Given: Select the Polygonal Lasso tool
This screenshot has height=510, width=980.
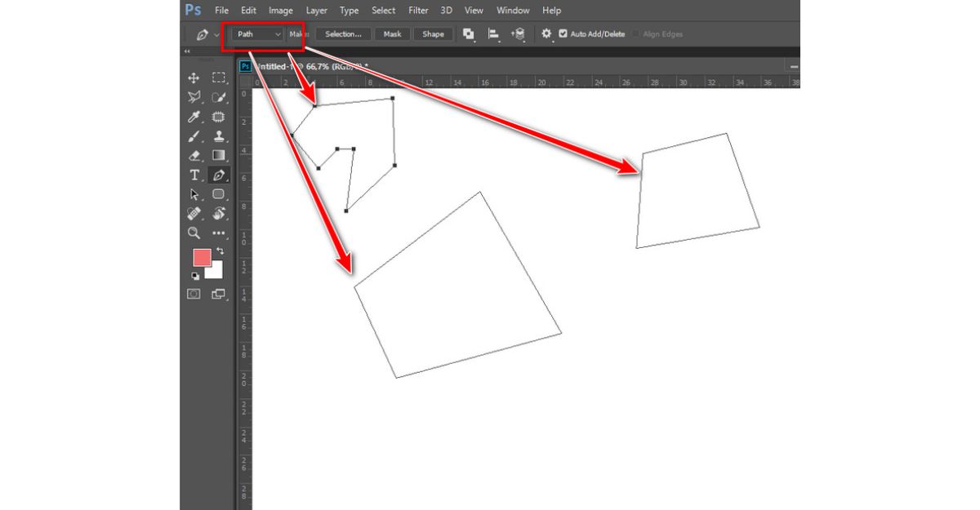Looking at the screenshot, I should click(194, 97).
